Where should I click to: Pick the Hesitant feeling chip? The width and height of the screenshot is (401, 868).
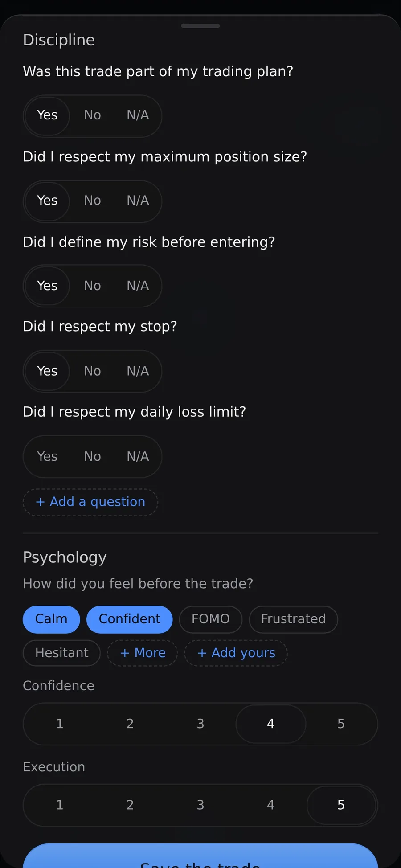click(61, 653)
